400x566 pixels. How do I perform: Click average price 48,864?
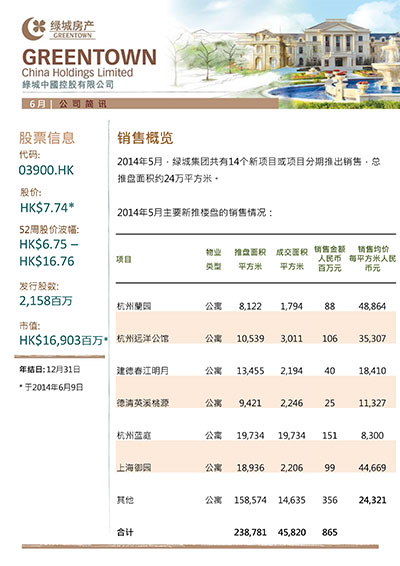pyautogui.click(x=372, y=306)
